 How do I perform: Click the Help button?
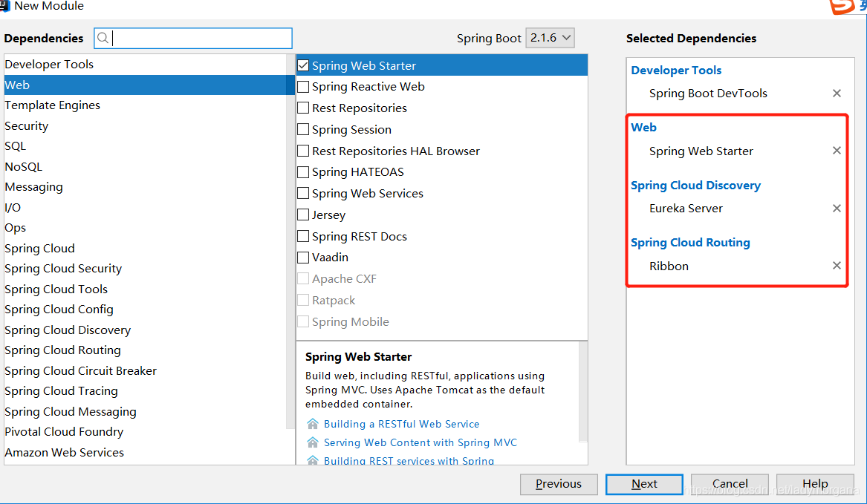(x=814, y=483)
